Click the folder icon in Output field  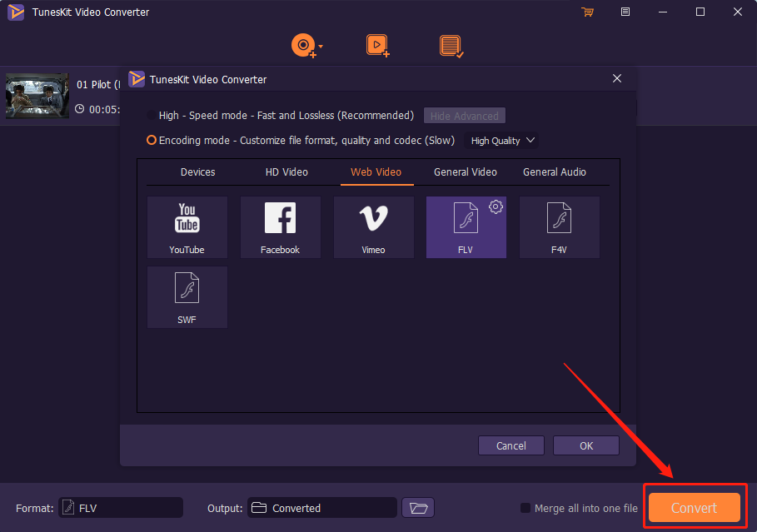(x=259, y=507)
